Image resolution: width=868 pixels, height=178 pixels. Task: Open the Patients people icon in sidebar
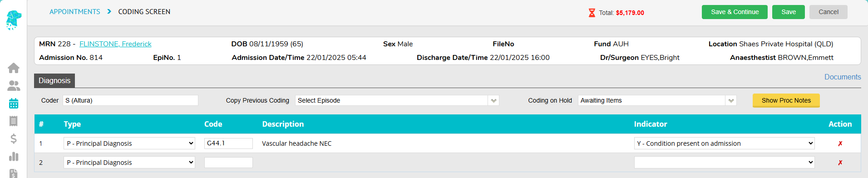coord(14,85)
